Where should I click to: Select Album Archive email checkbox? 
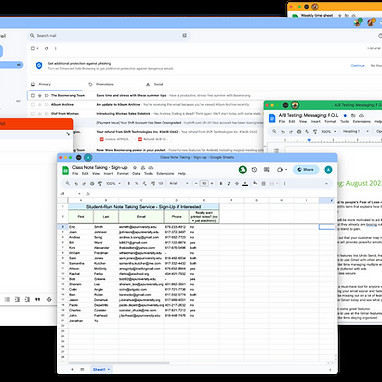(33, 105)
